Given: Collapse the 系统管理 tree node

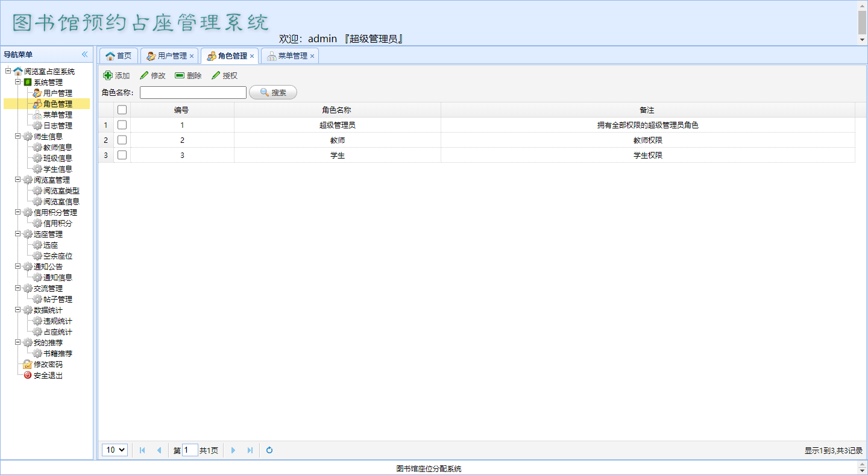Looking at the screenshot, I should coord(18,82).
